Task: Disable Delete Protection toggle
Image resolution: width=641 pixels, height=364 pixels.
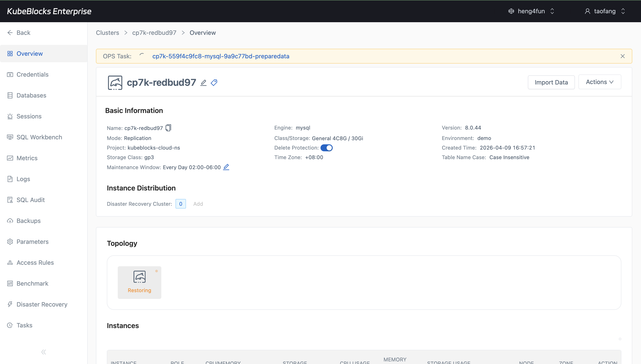Action: 327,148
